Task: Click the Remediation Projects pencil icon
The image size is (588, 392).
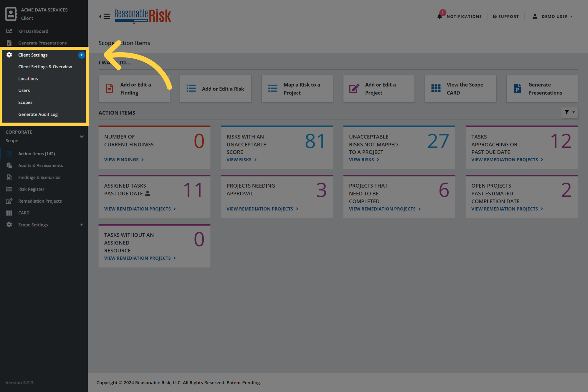Action: click(x=9, y=201)
